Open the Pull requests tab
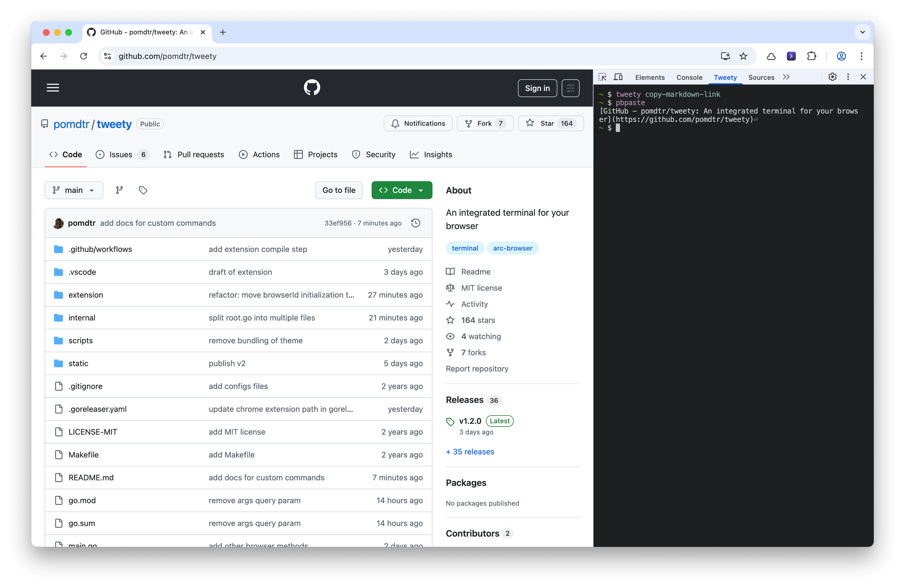Viewport: 905px width, 588px height. point(194,155)
